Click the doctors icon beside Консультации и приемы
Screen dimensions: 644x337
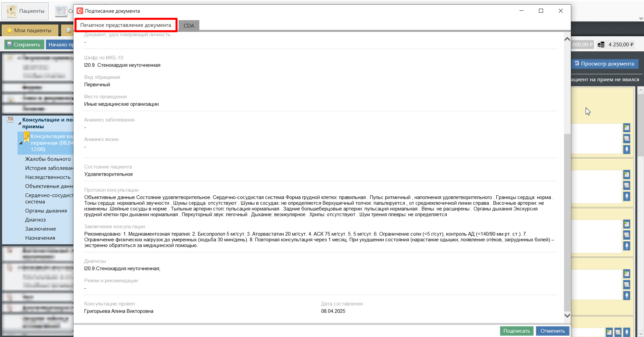pos(10,120)
